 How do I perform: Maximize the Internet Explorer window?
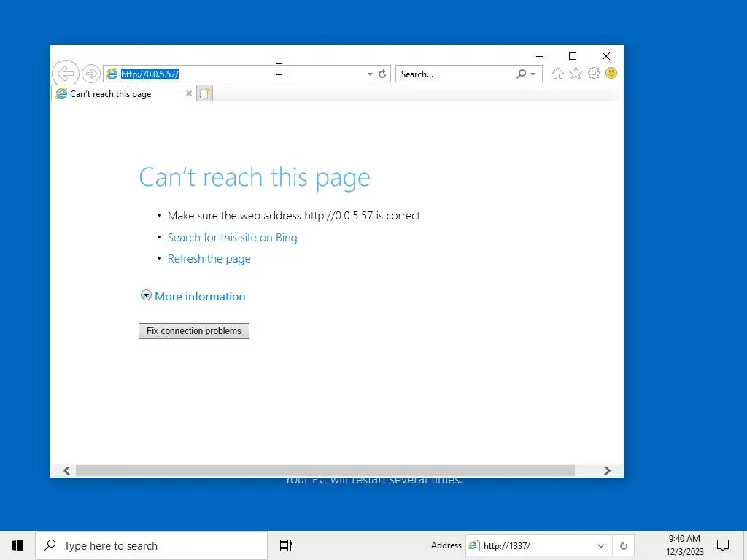click(573, 56)
